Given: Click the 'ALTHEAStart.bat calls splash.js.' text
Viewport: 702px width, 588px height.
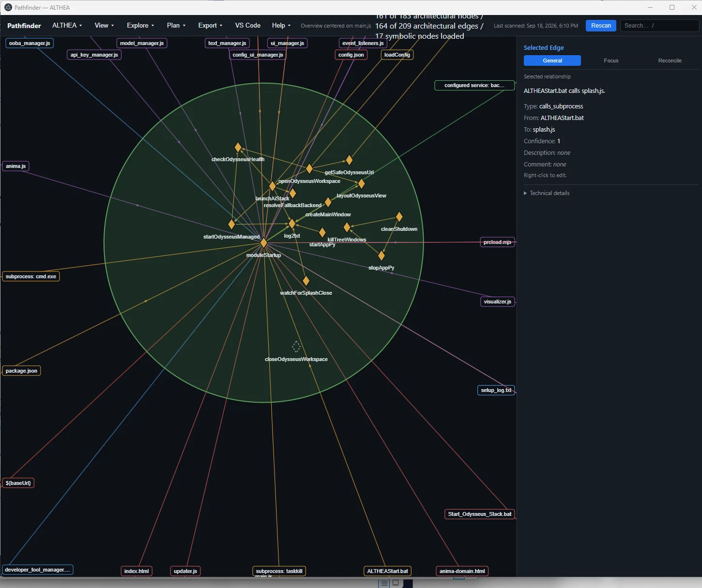Looking at the screenshot, I should tap(565, 91).
